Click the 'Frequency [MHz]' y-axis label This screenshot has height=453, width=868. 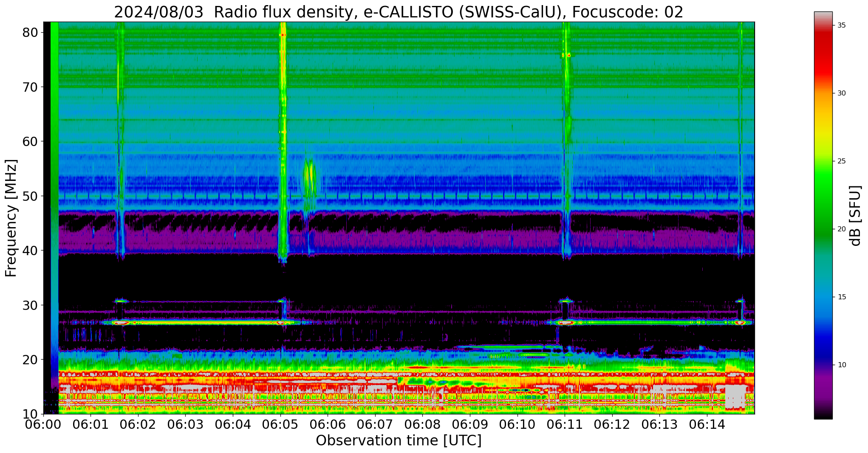[x=11, y=218]
